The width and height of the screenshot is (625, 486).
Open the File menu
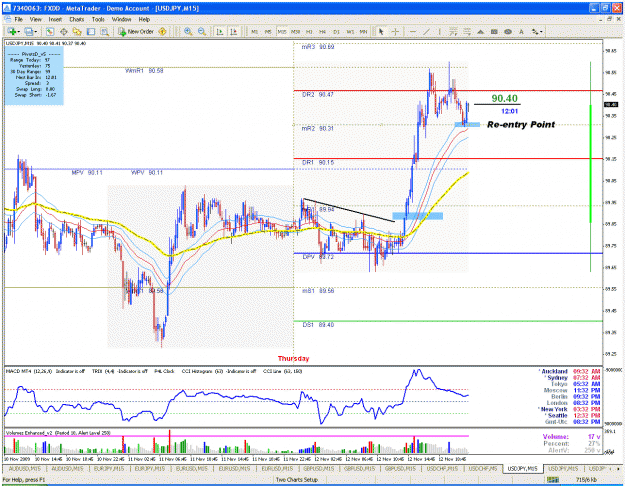click(19, 19)
